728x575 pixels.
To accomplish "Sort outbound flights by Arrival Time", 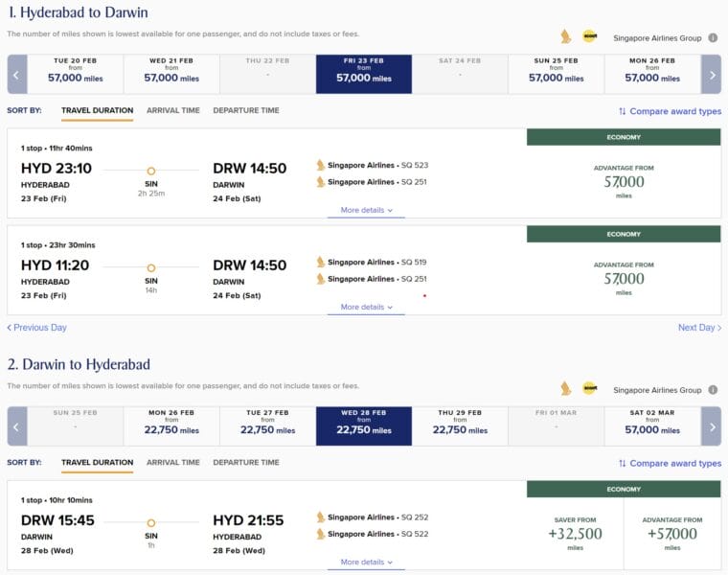I will pyautogui.click(x=173, y=110).
